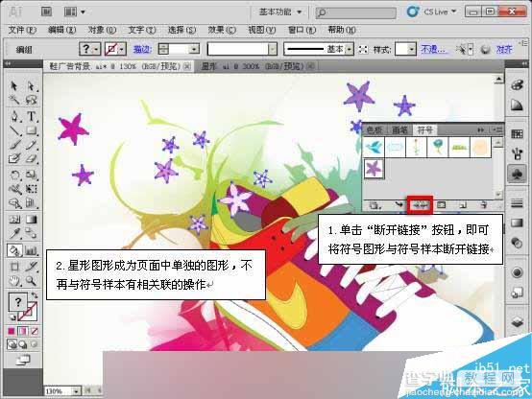Select the Column Graph tool
Screen dimensions: 532x399
pos(31,251)
